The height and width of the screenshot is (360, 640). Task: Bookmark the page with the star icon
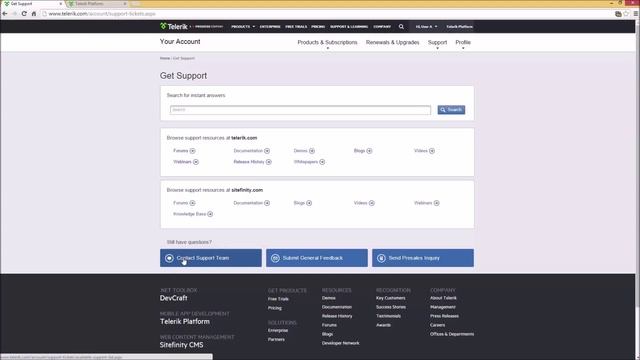[x=626, y=14]
